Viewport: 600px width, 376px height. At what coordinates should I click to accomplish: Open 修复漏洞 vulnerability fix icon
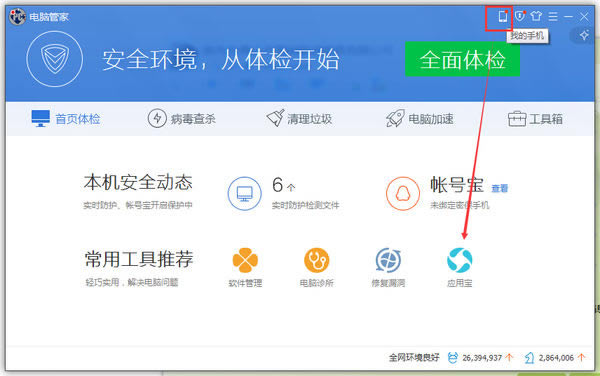(388, 260)
